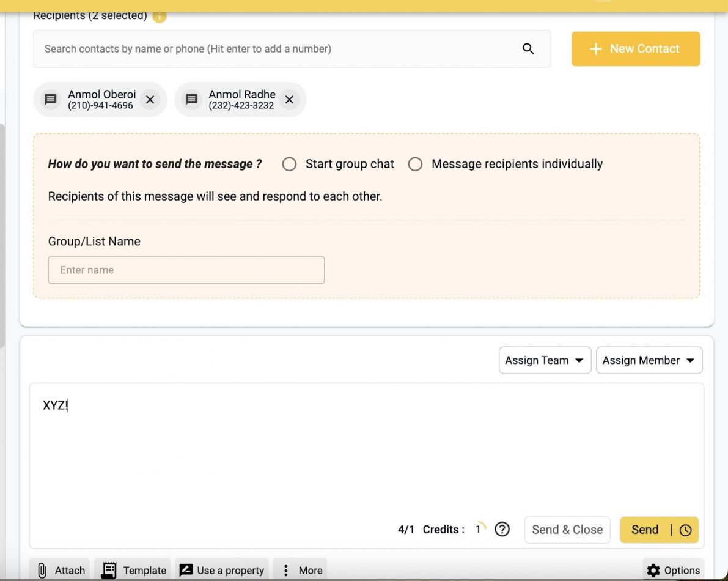Open the More options three-dot icon
This screenshot has height=581, width=728.
pyautogui.click(x=286, y=569)
